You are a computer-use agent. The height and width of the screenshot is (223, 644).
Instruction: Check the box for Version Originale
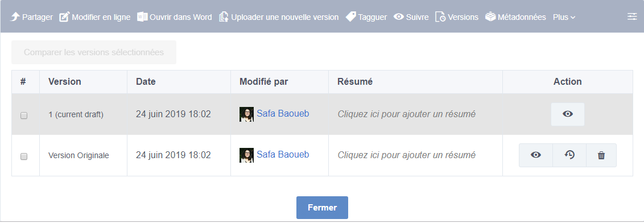click(x=24, y=156)
